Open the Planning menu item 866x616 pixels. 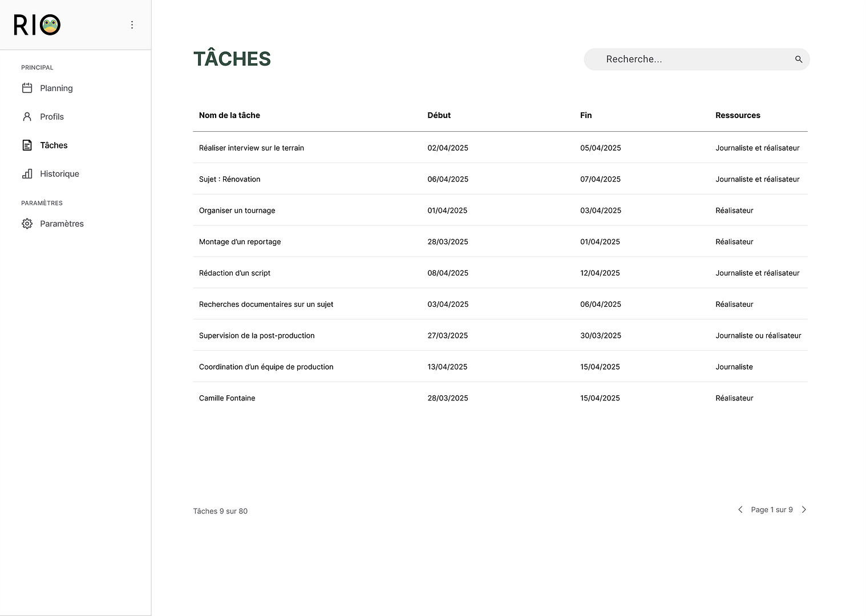56,88
